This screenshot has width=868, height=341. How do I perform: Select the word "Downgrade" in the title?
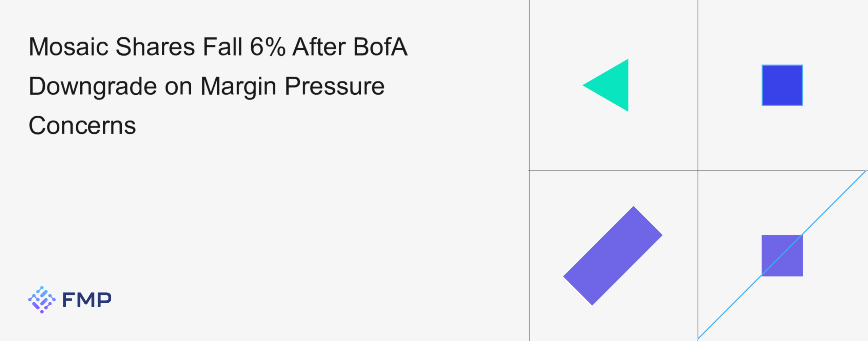(93, 86)
